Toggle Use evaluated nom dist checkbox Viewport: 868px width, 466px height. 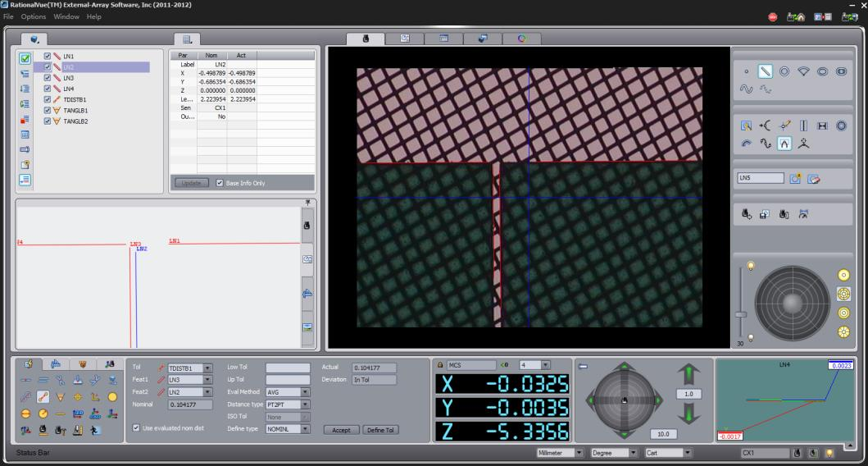pyautogui.click(x=136, y=427)
